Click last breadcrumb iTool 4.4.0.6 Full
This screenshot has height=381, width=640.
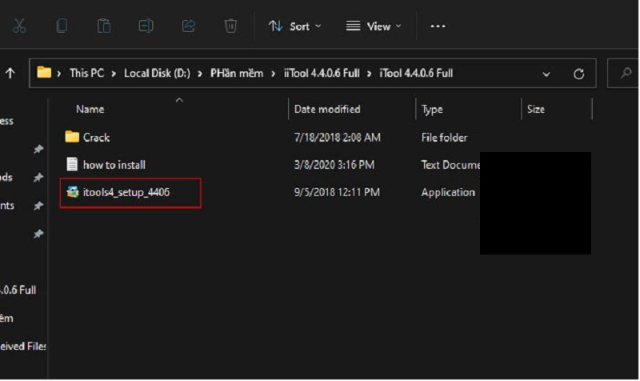tap(416, 73)
